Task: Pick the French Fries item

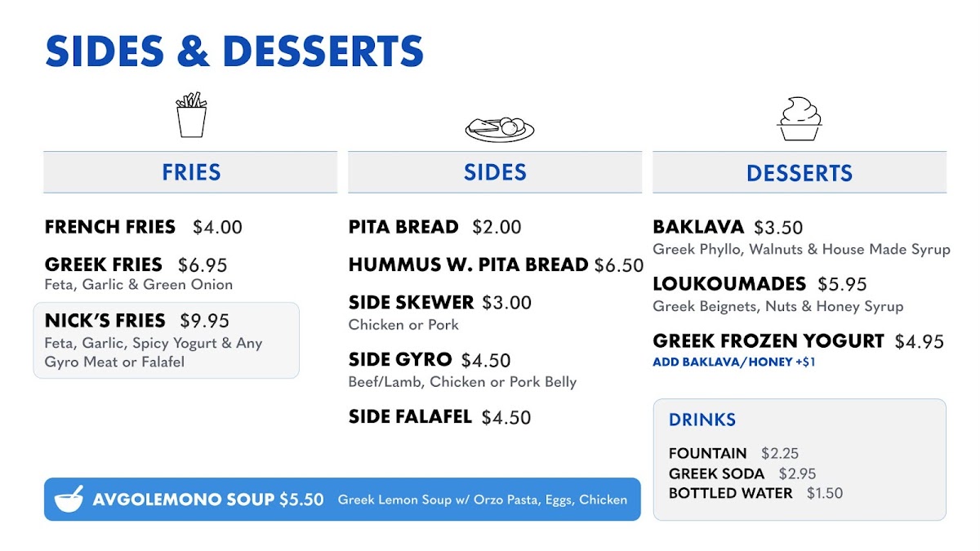Action: coord(144,227)
